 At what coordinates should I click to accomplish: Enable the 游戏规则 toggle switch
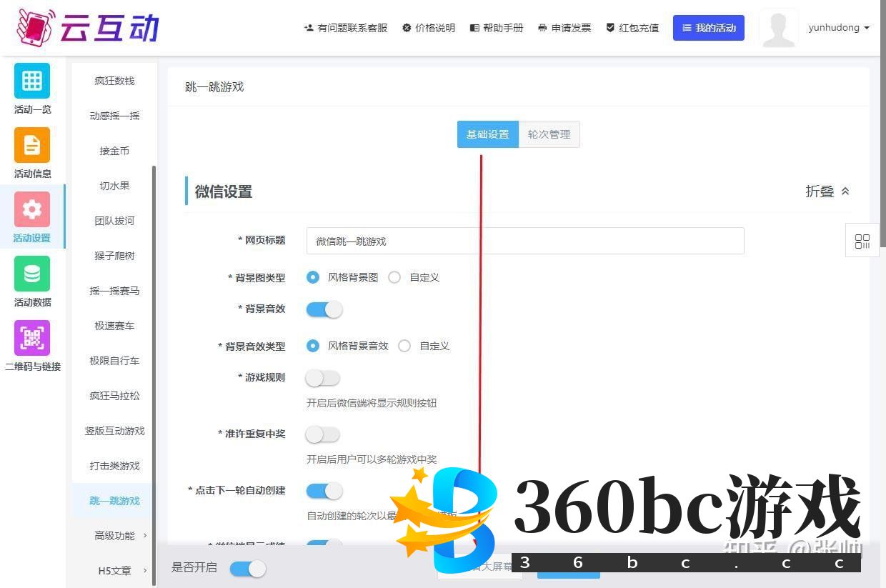click(323, 378)
